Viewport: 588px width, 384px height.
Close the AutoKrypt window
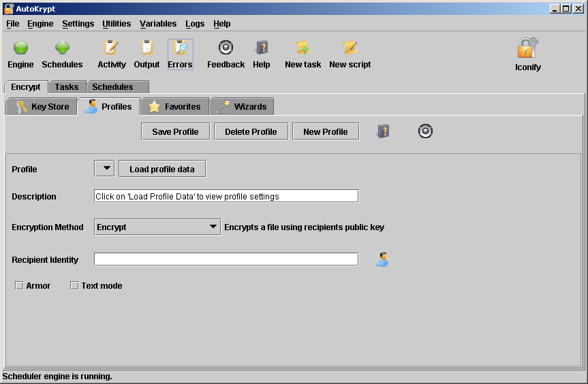coord(578,9)
